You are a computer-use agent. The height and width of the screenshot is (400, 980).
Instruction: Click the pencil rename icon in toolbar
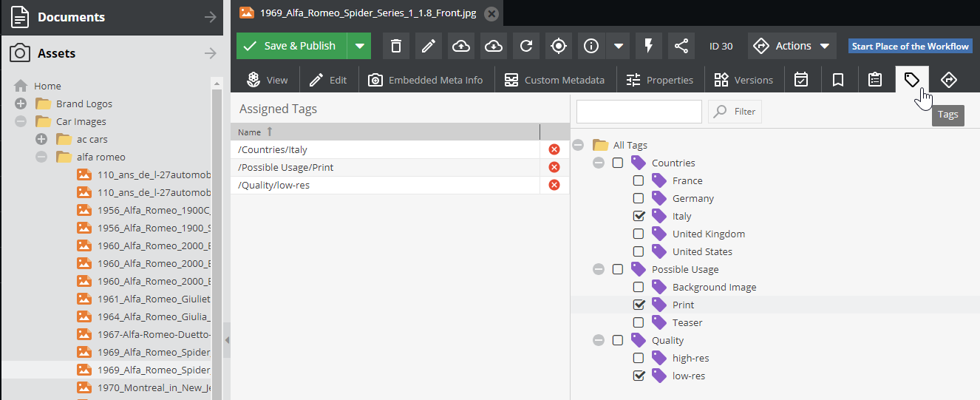pyautogui.click(x=428, y=46)
